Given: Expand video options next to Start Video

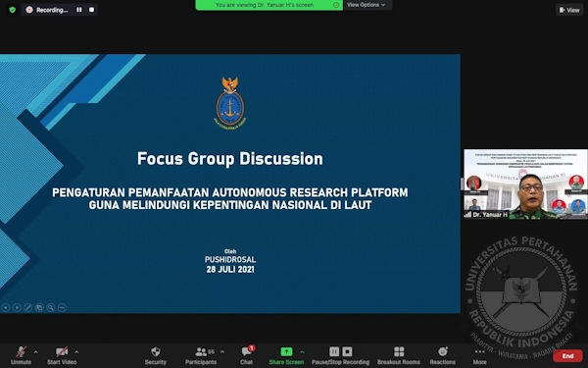Looking at the screenshot, I should (76, 352).
